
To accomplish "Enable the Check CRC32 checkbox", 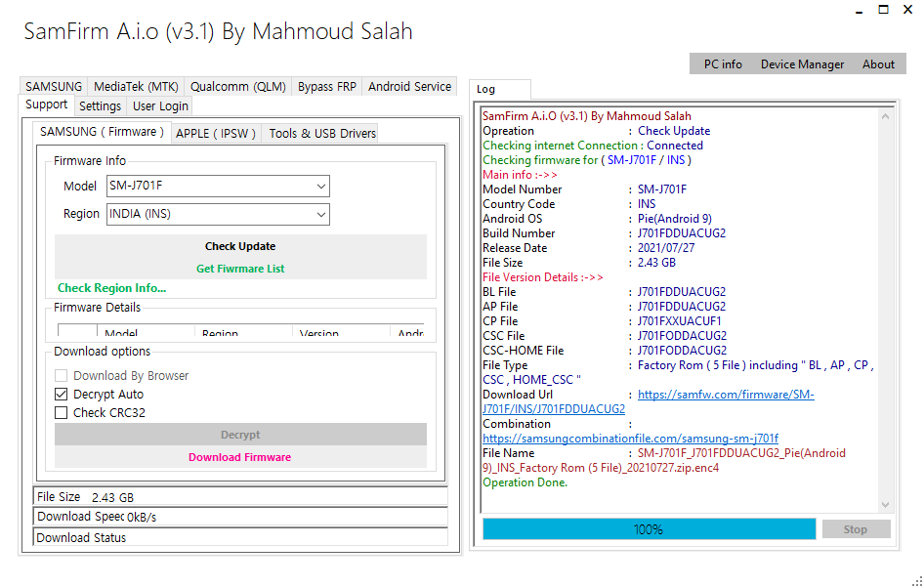I will click(x=61, y=412).
